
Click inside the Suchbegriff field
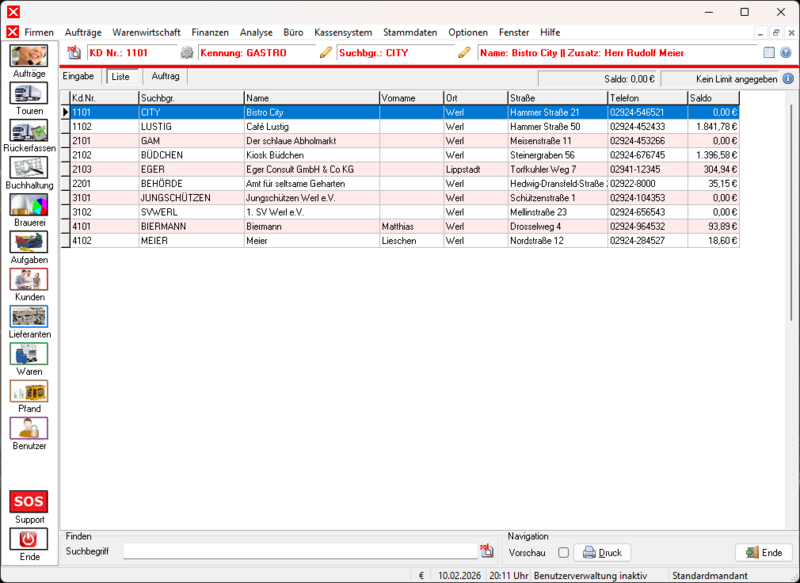(x=300, y=550)
